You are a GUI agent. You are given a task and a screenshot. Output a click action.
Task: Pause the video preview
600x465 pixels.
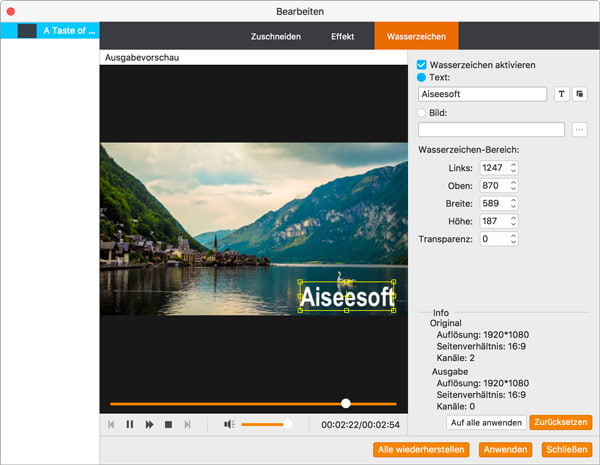pyautogui.click(x=130, y=424)
